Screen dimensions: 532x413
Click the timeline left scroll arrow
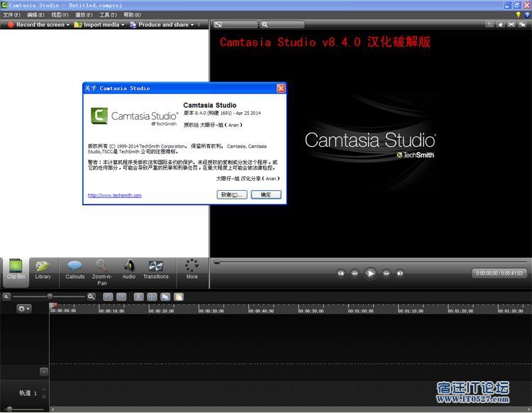[52, 409]
